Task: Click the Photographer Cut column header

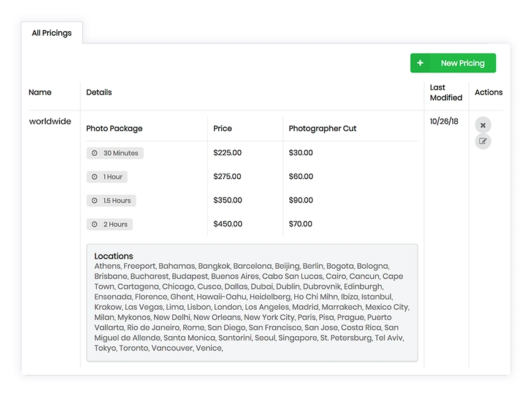Action: tap(322, 129)
